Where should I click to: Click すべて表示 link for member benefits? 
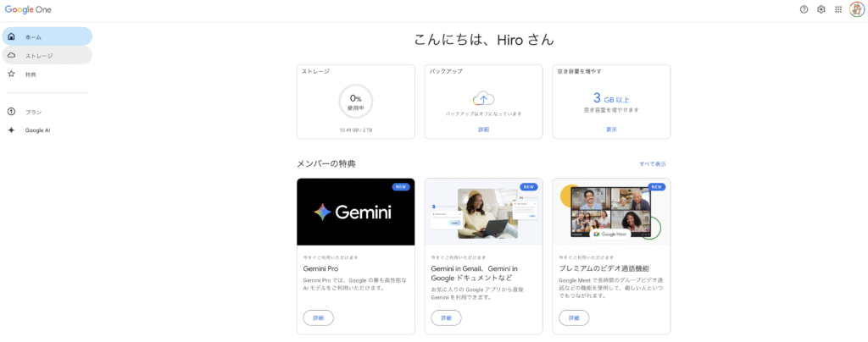[x=653, y=164]
